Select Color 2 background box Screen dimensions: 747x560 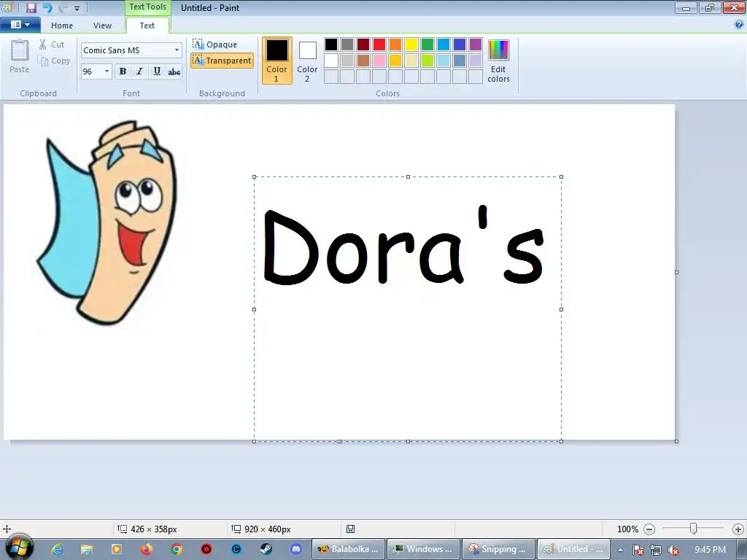307,62
